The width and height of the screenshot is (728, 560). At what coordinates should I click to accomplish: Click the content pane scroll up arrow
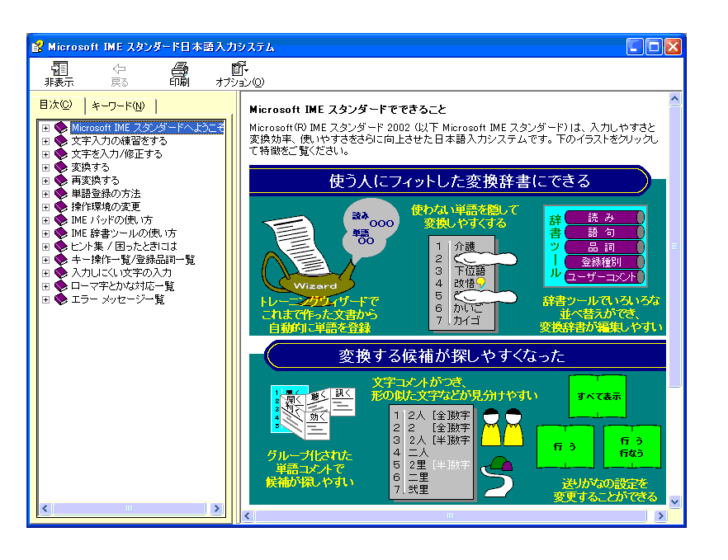pos(674,98)
